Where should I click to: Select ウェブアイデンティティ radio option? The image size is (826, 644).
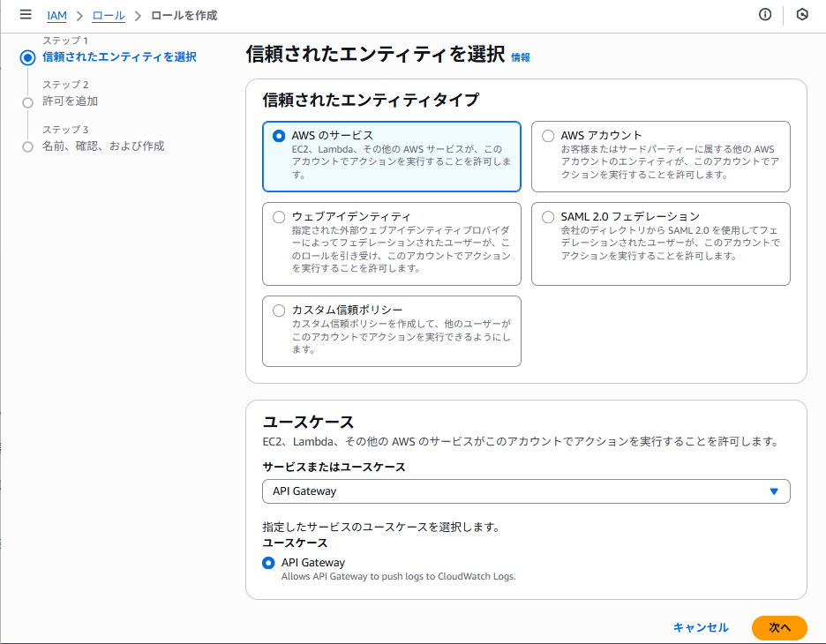pos(279,217)
